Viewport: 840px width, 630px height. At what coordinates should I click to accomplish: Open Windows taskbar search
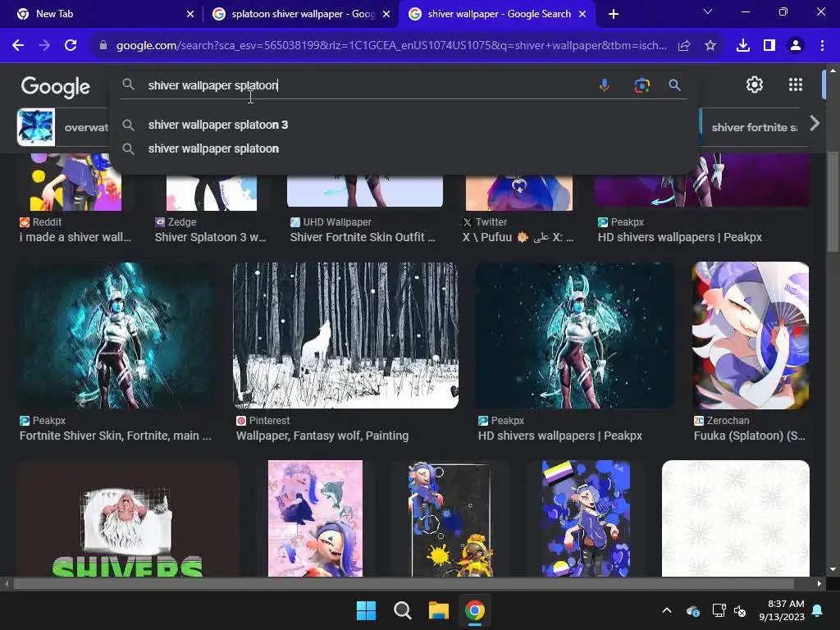tap(402, 610)
